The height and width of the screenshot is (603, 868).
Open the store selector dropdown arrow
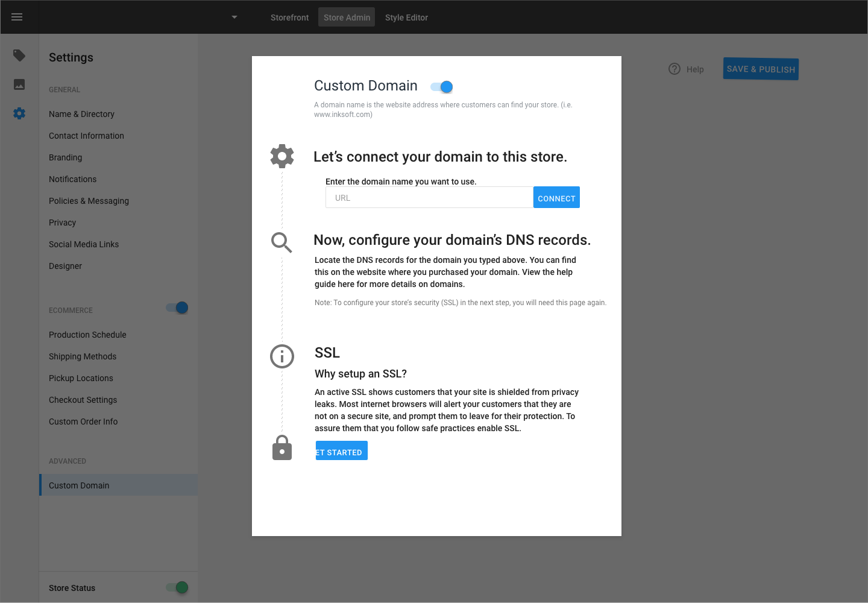point(234,17)
